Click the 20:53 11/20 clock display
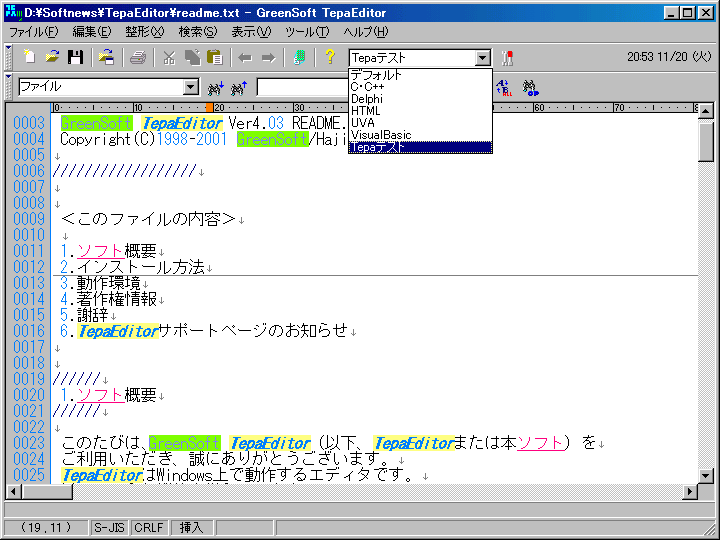The height and width of the screenshot is (540, 720). pyautogui.click(x=669, y=57)
